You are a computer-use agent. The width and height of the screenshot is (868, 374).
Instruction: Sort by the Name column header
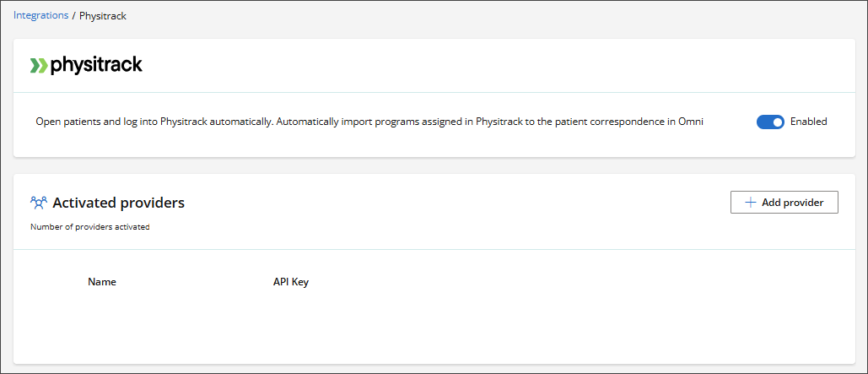[102, 282]
